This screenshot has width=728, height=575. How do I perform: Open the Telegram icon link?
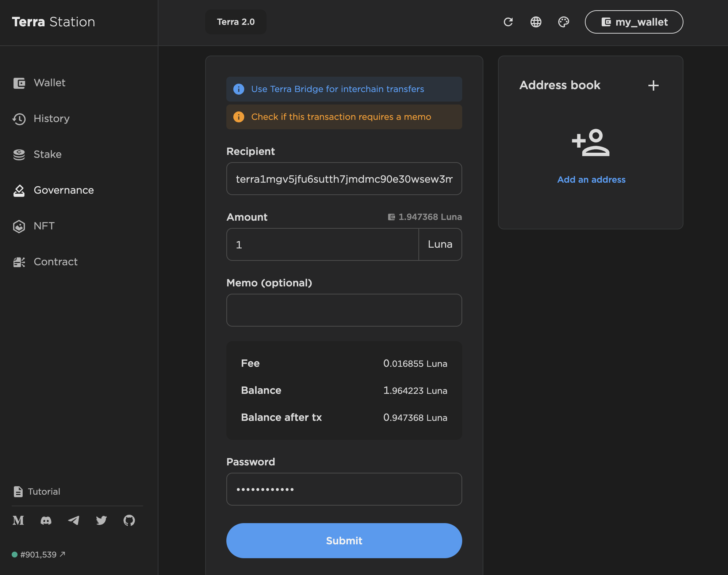tap(74, 520)
